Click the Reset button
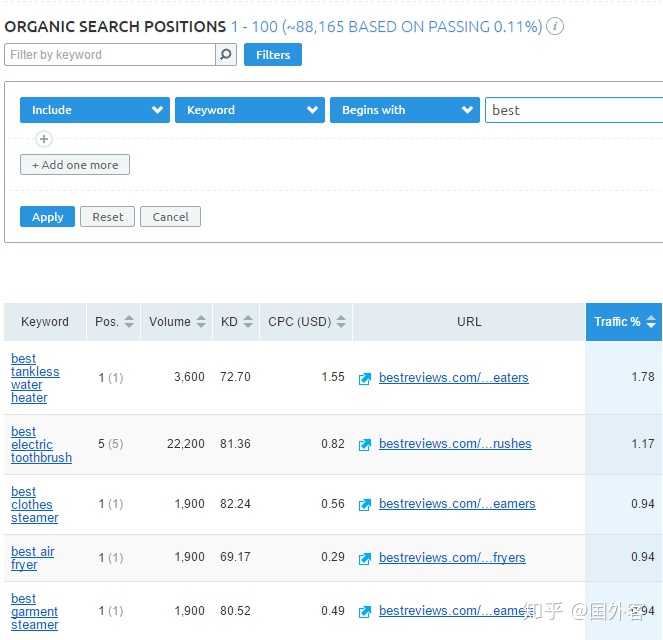 [x=108, y=217]
